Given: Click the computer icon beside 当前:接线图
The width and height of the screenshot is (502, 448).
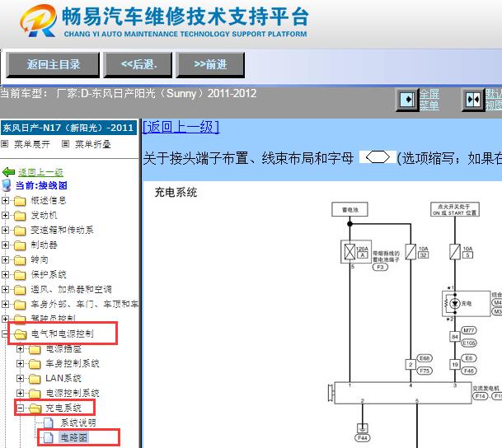Looking at the screenshot, I should pos(7,185).
